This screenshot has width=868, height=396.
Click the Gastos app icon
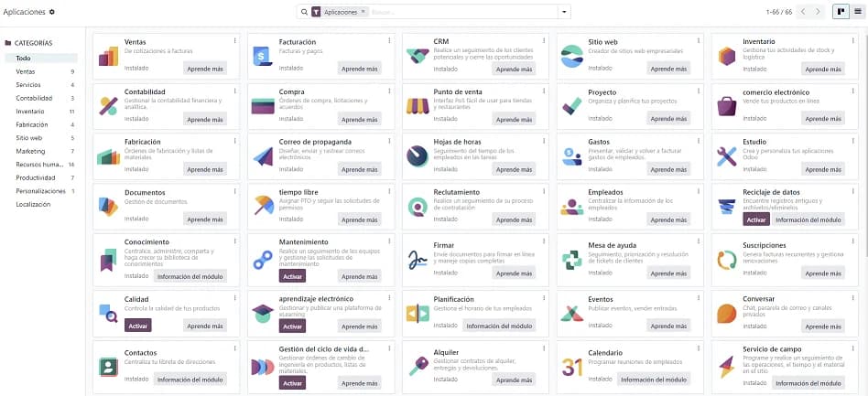(x=572, y=156)
